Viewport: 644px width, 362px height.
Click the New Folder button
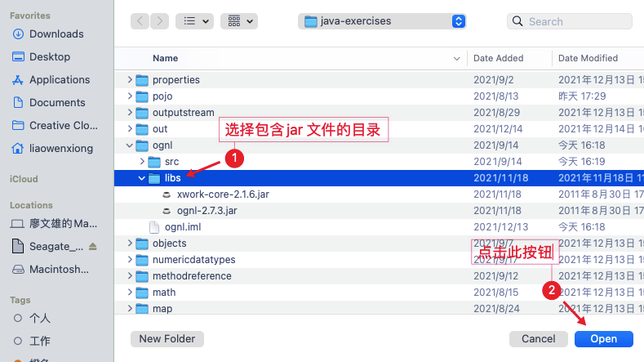click(167, 339)
